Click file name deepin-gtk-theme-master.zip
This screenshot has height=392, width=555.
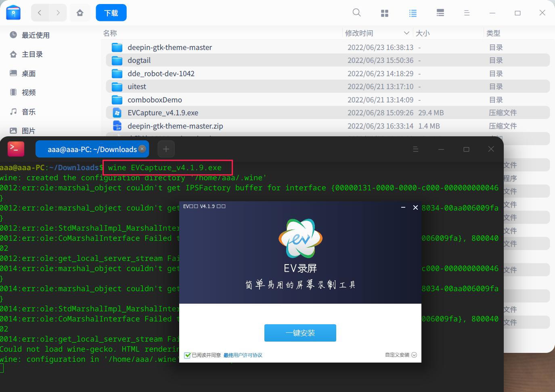coord(175,126)
